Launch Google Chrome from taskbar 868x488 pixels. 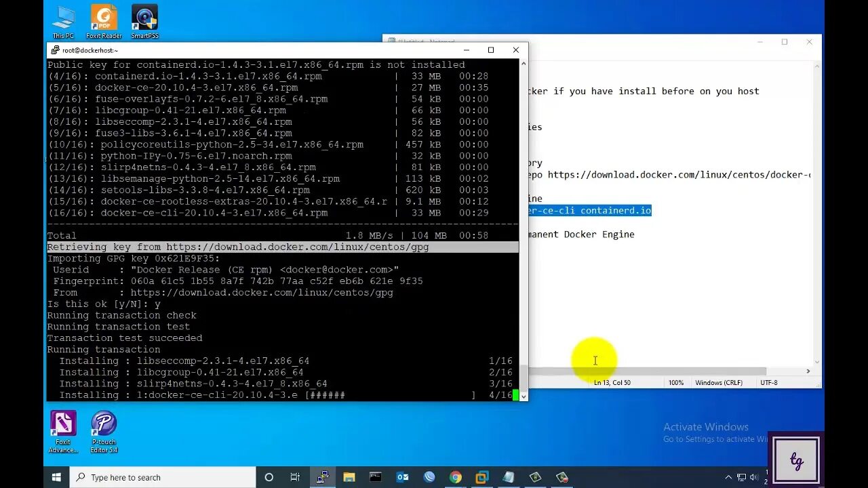(455, 477)
